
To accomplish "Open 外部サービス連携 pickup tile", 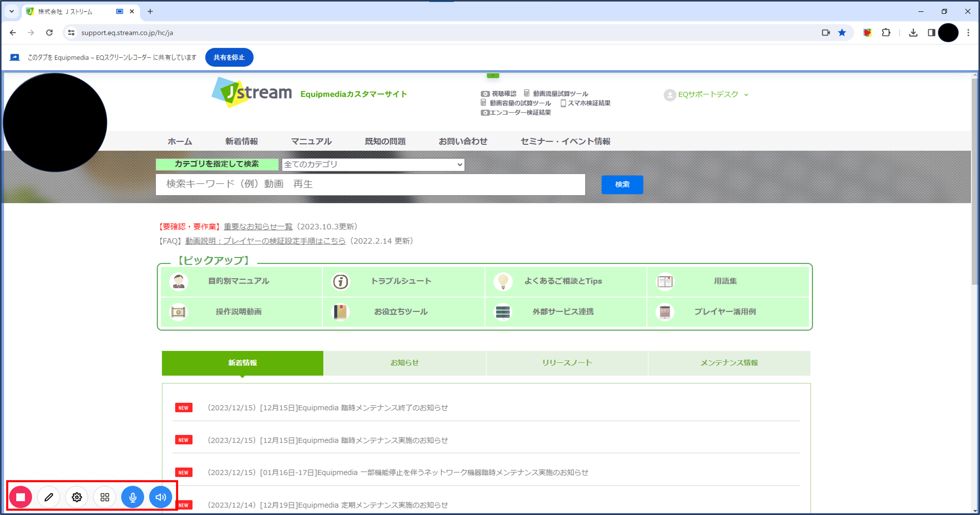I will 566,312.
